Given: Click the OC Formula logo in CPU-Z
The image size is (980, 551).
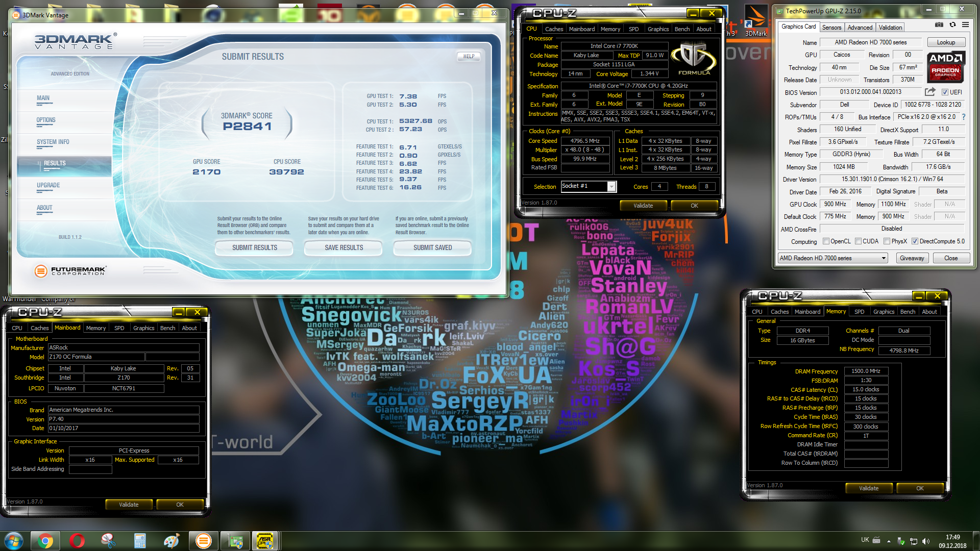Looking at the screenshot, I should [x=694, y=58].
